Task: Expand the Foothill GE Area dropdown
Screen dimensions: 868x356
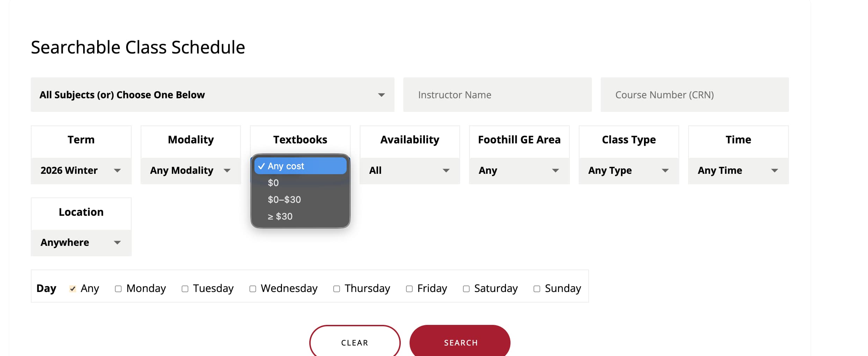Action: pos(519,170)
